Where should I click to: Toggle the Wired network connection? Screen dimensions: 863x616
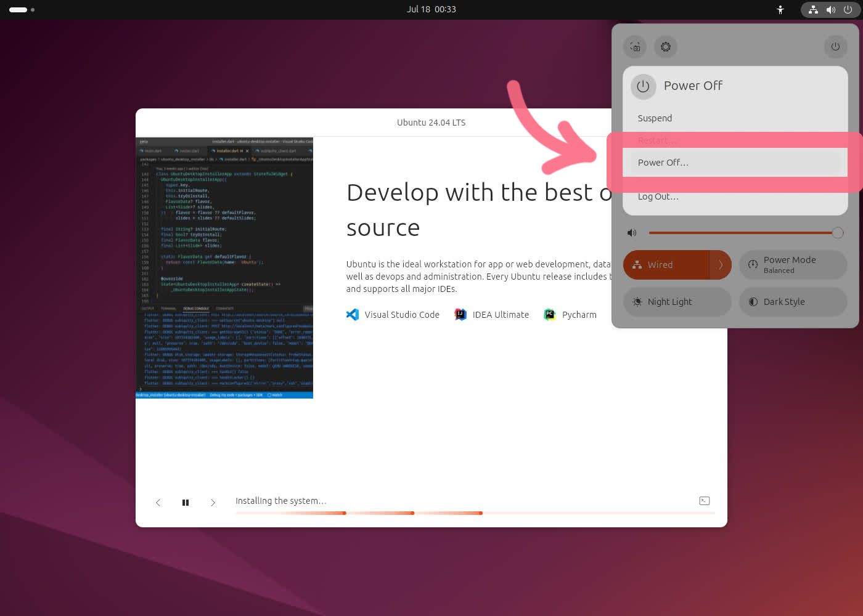pos(666,265)
